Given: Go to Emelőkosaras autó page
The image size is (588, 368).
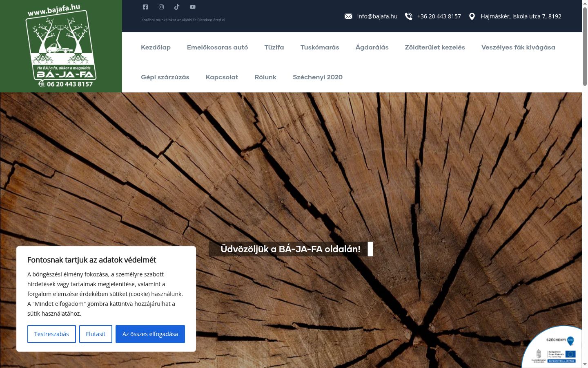Looking at the screenshot, I should (217, 47).
